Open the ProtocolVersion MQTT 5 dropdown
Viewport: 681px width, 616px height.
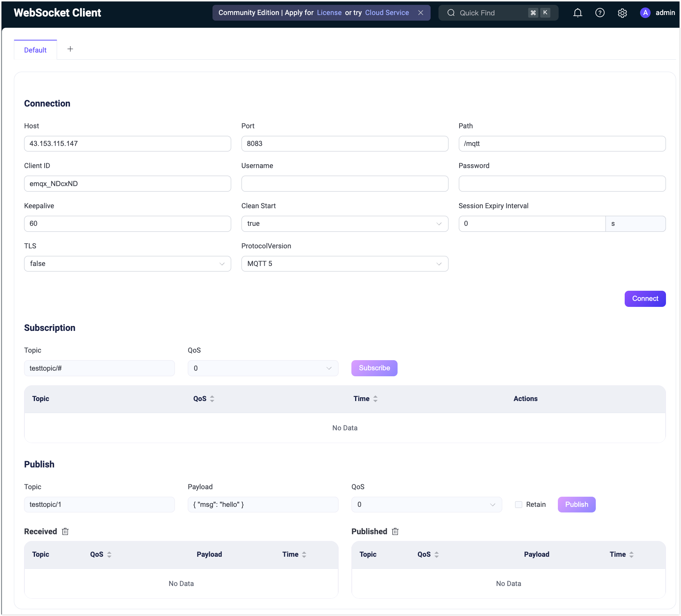(345, 264)
